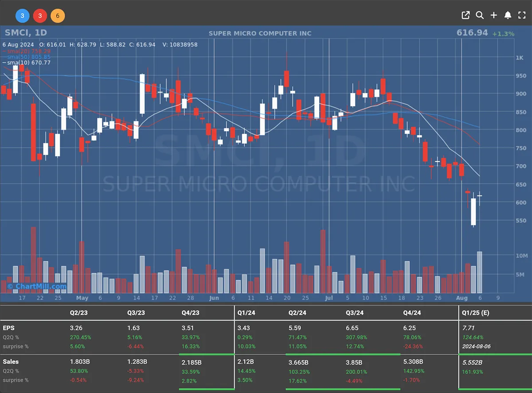Click Sales value 2.12B

pyautogui.click(x=246, y=362)
